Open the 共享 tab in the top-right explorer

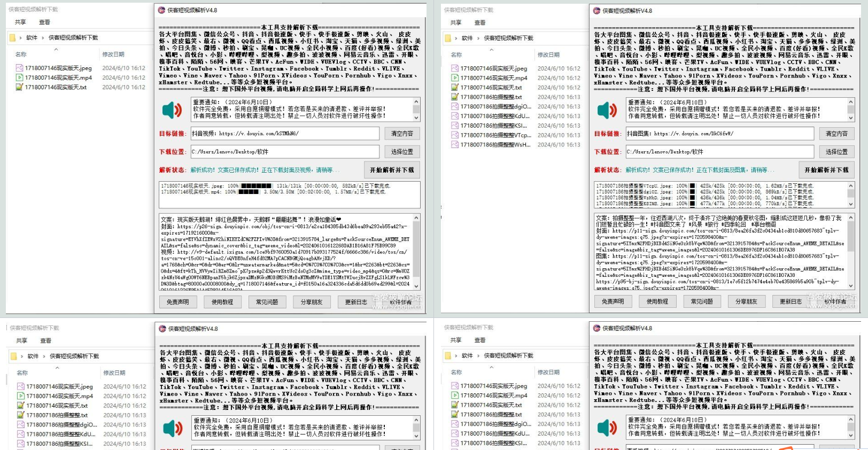click(x=456, y=22)
